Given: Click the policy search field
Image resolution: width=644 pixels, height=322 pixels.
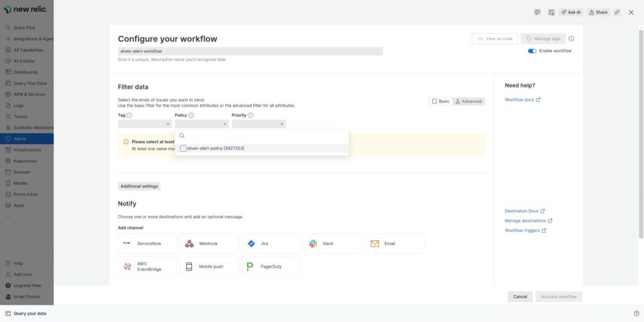Looking at the screenshot, I should (x=264, y=136).
